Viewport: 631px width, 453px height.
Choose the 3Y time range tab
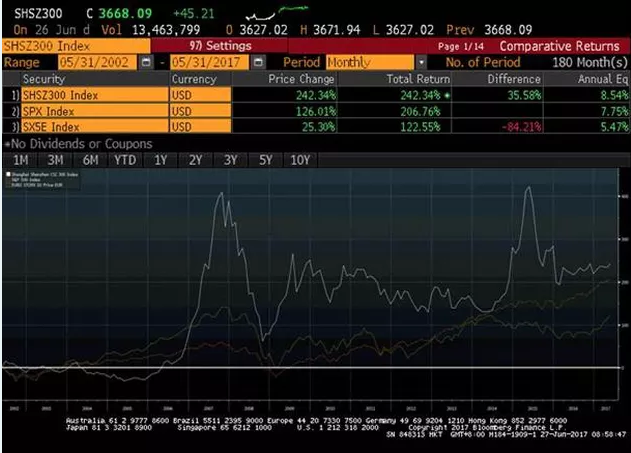tap(230, 160)
